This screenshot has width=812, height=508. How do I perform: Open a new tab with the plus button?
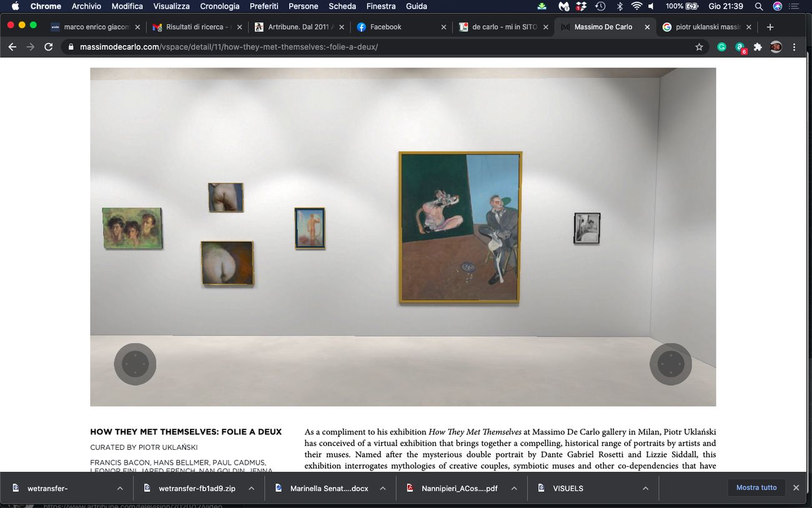(770, 27)
